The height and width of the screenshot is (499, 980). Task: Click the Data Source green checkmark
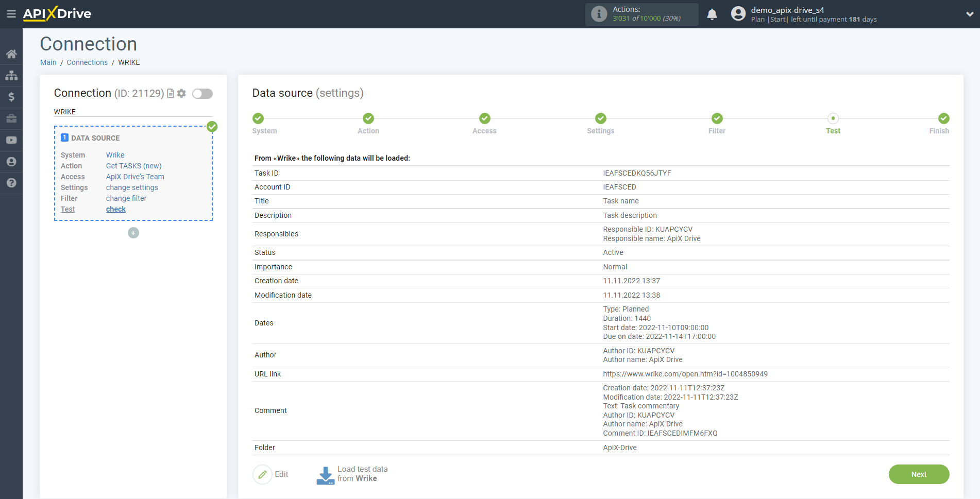coord(212,127)
